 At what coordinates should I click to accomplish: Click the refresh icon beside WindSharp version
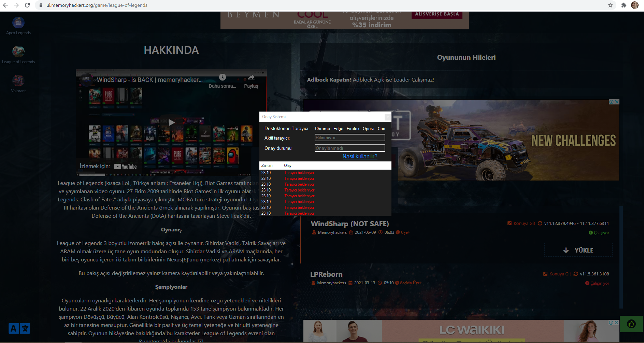540,223
